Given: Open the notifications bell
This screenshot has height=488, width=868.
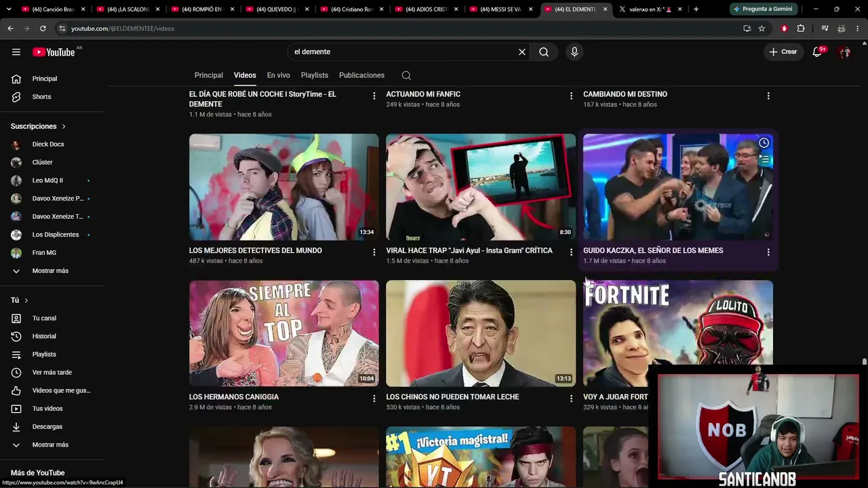Looking at the screenshot, I should [817, 52].
